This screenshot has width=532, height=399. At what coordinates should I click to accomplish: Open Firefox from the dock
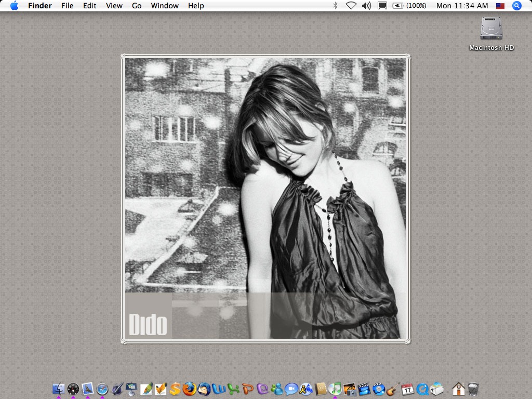190,389
